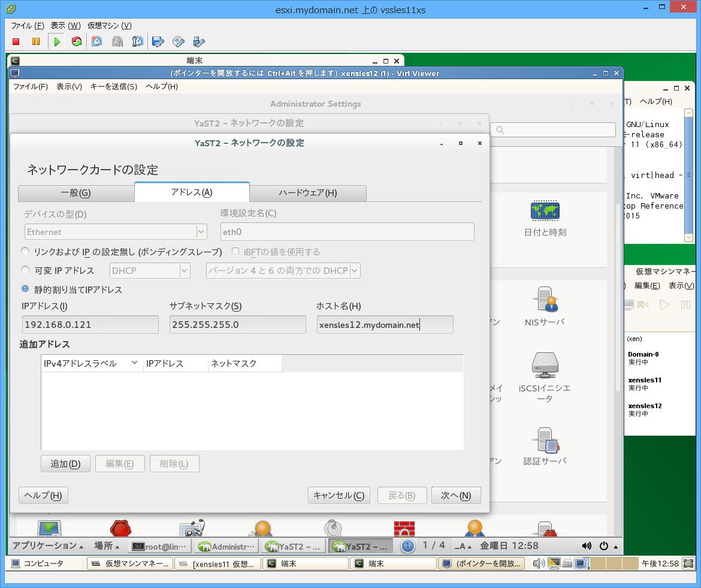Click コンピュータ on the host taskbar
This screenshot has width=701, height=588.
coord(38,564)
